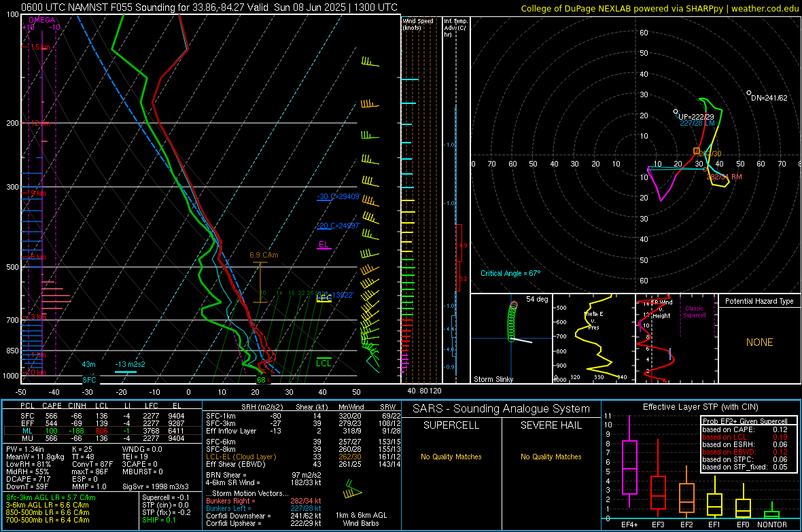This screenshot has width=802, height=532.
Task: Click the 54 deg slinky tilt value
Action: click(x=537, y=299)
